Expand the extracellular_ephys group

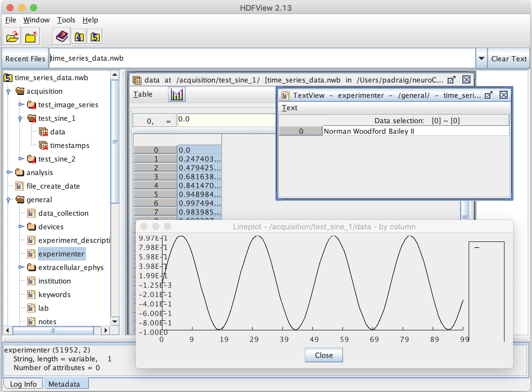click(x=21, y=267)
